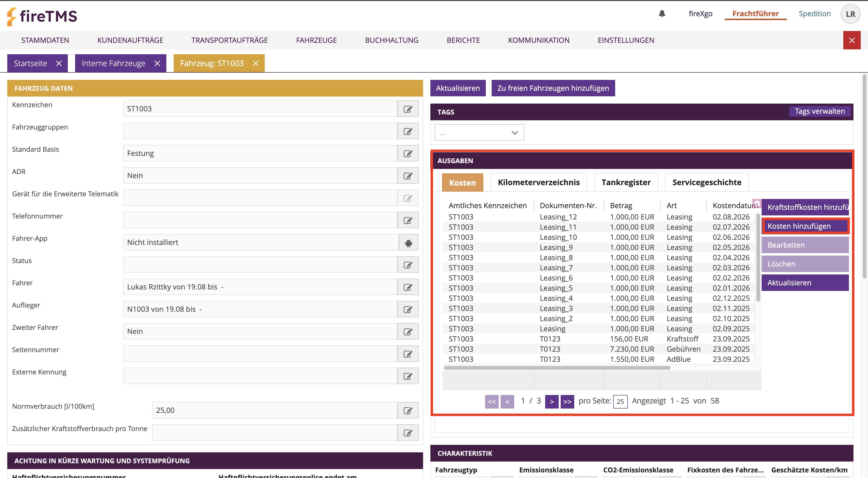Switch to the Tankregister tab
The image size is (868, 478).
(x=626, y=182)
